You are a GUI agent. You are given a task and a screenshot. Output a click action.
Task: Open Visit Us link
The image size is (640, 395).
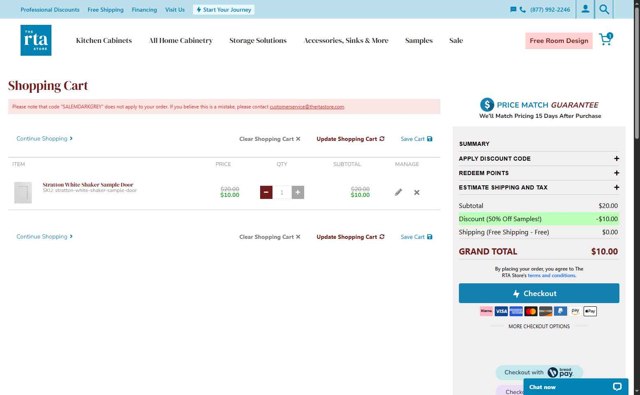(175, 9)
